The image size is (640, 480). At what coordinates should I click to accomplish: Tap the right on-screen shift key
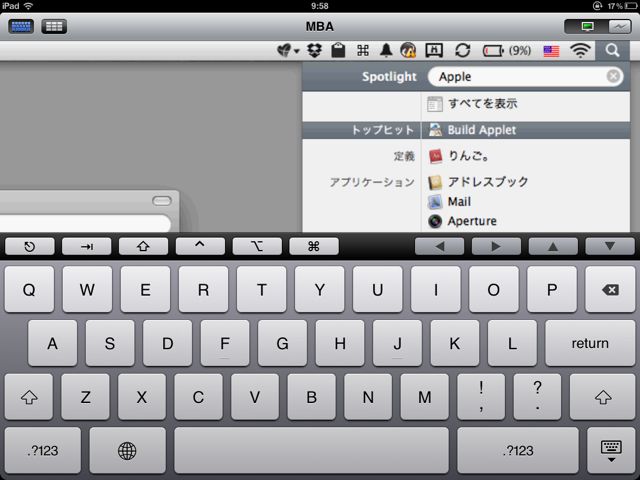602,397
